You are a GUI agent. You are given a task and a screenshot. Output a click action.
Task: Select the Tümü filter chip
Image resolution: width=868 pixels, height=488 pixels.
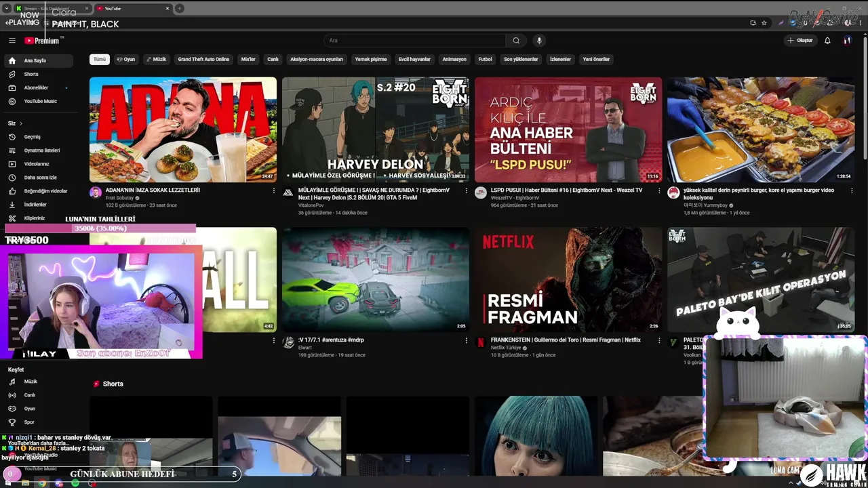point(100,60)
